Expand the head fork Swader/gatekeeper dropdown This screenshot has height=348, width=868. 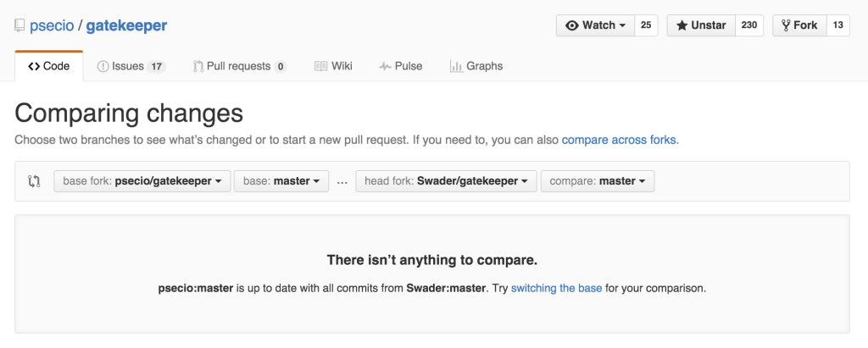pyautogui.click(x=446, y=181)
